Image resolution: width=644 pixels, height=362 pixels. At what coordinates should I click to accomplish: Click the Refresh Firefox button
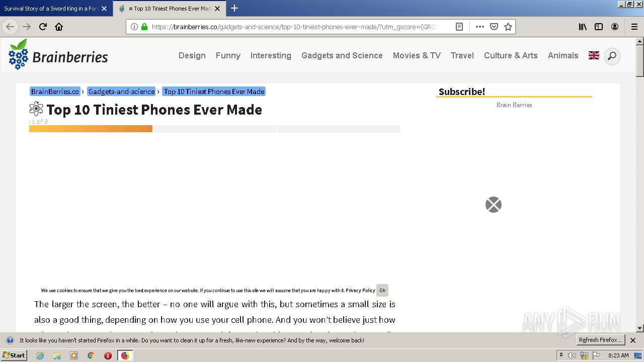pyautogui.click(x=601, y=340)
